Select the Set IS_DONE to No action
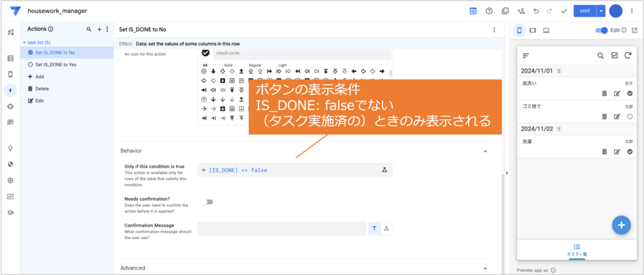 click(x=67, y=53)
